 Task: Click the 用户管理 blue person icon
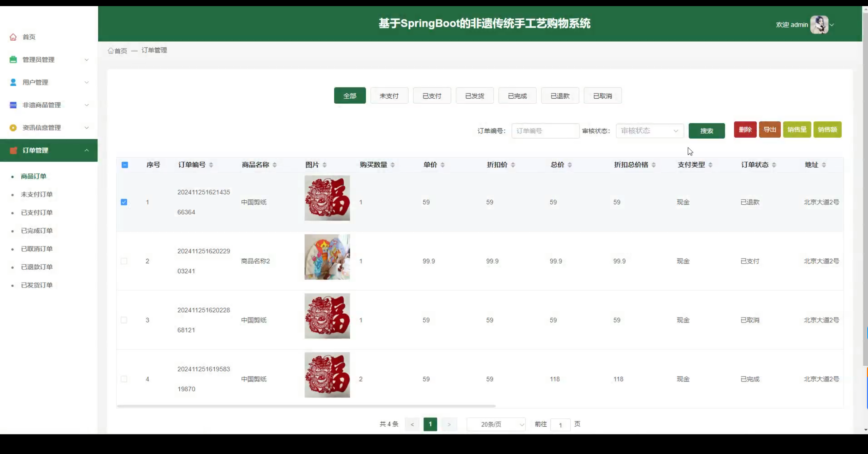[13, 82]
